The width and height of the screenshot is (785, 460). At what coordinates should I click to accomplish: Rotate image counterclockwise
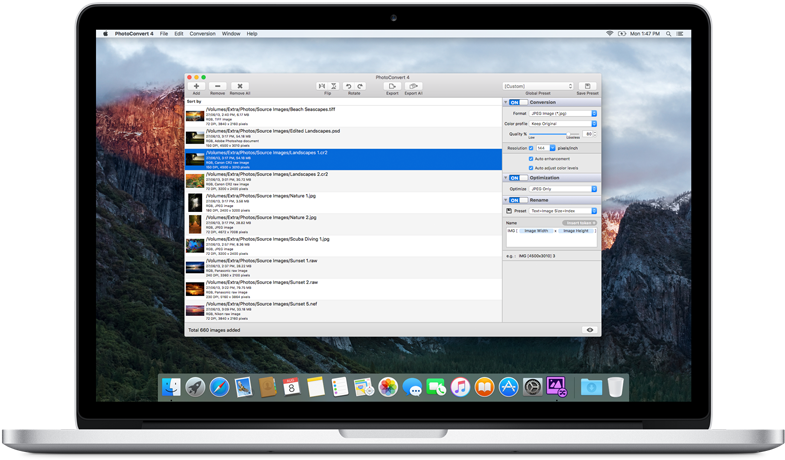[x=348, y=86]
